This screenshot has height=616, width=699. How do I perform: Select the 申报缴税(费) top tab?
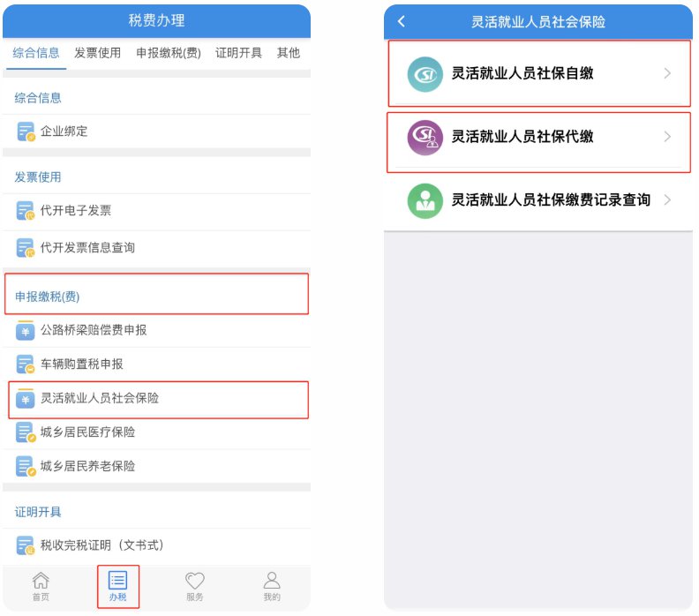[169, 53]
